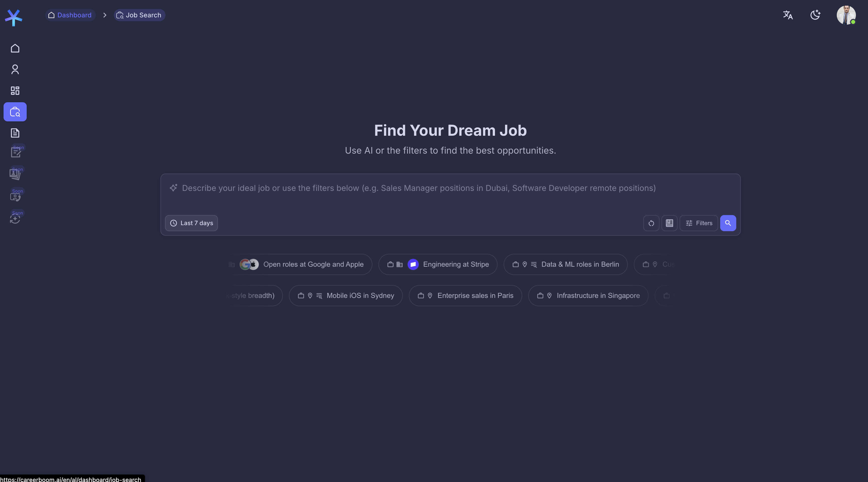Select Engineering at Stripe suggestion

click(x=437, y=264)
